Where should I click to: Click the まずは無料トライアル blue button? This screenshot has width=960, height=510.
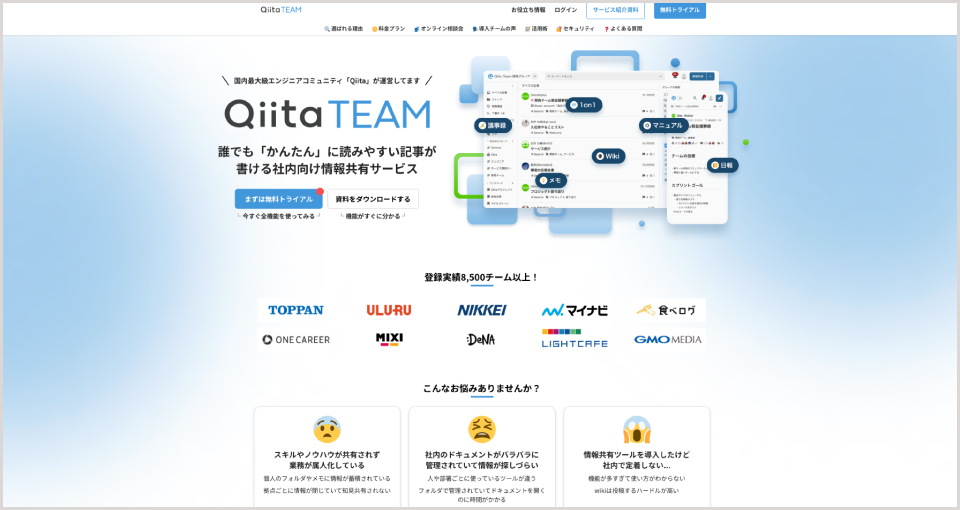tap(279, 199)
